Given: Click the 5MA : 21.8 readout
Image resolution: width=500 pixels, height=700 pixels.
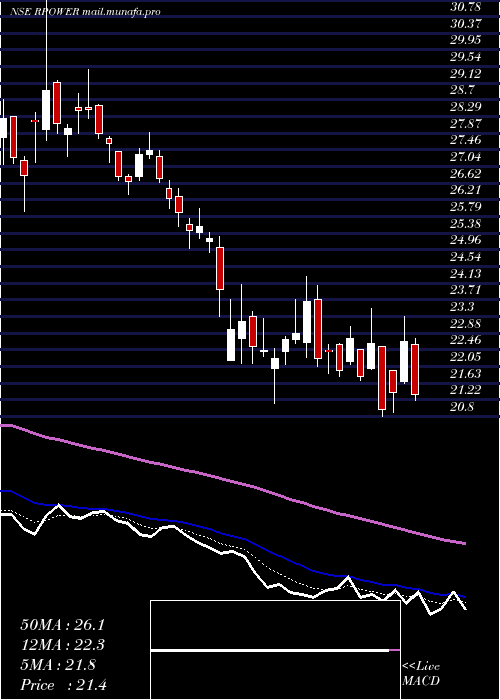Looking at the screenshot, I should (x=58, y=665).
